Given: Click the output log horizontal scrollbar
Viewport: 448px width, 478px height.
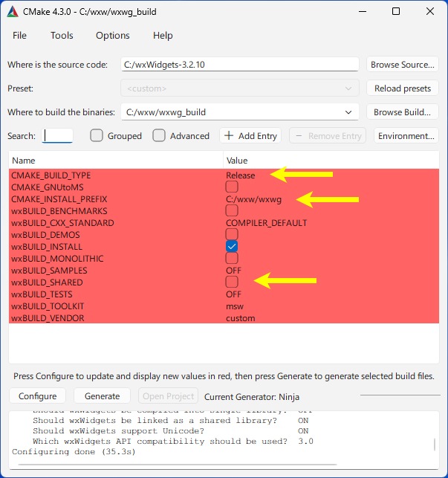Looking at the screenshot, I should click(178, 465).
